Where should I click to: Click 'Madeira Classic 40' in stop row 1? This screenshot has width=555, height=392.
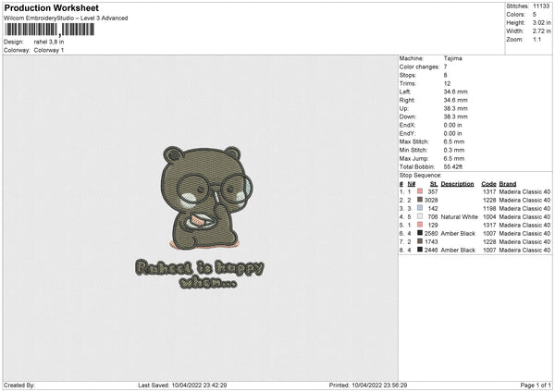coord(524,191)
